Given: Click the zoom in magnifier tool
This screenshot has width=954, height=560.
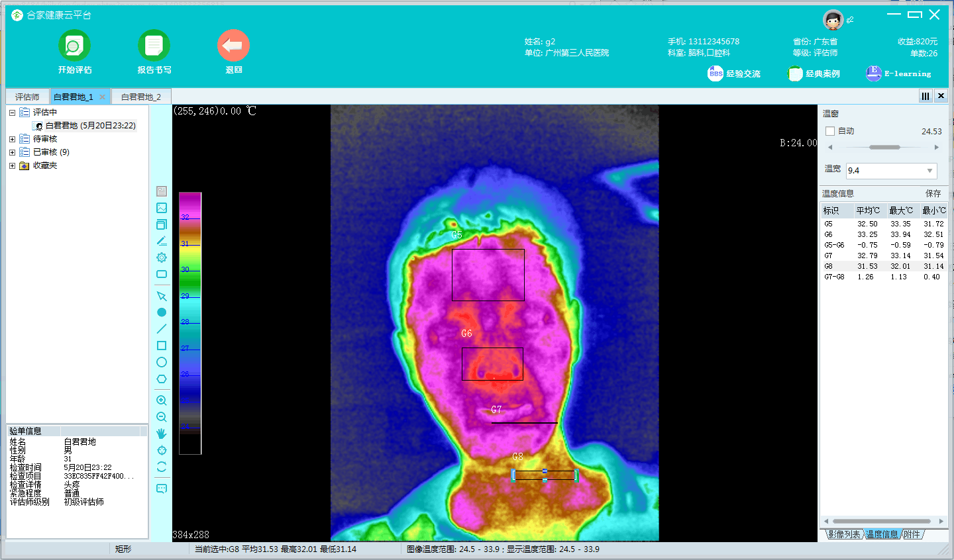Looking at the screenshot, I should pyautogui.click(x=162, y=400).
